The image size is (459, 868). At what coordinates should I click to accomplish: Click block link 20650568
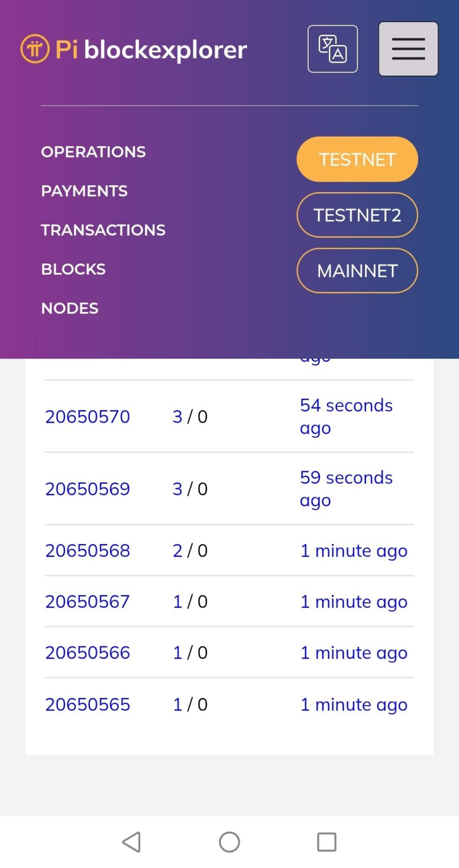click(x=88, y=550)
